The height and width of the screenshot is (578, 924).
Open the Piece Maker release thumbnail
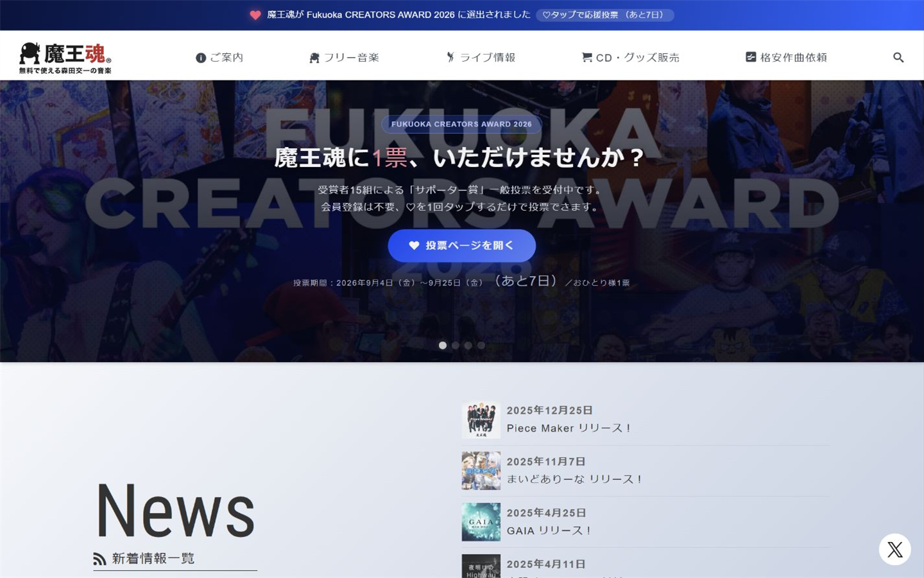click(481, 419)
